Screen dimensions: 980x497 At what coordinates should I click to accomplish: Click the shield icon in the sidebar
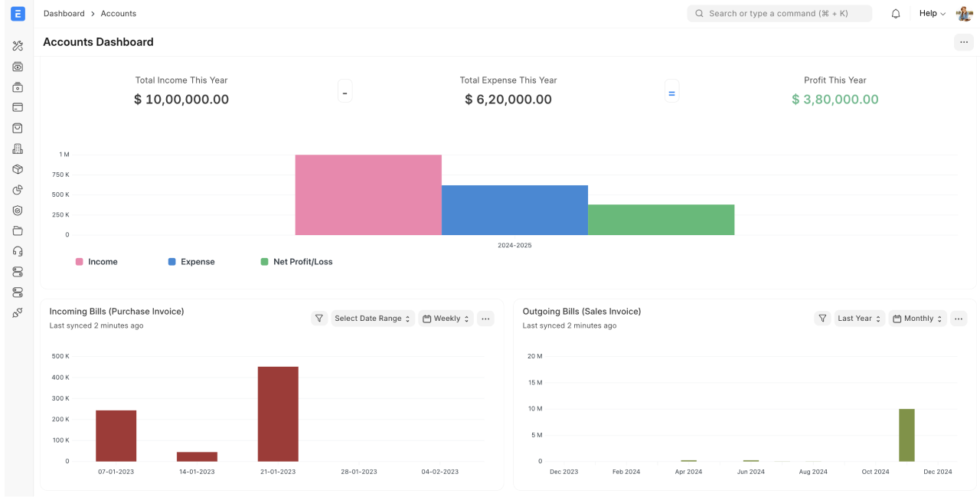point(18,210)
